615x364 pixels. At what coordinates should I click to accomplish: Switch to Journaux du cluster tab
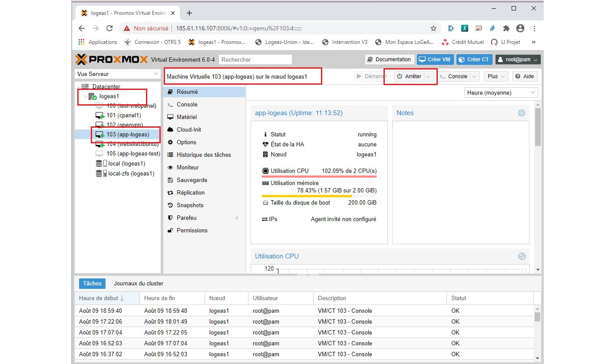pos(139,284)
